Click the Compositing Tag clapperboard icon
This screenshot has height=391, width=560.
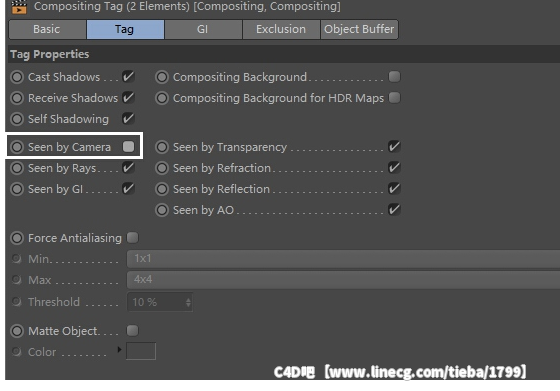pyautogui.click(x=19, y=6)
